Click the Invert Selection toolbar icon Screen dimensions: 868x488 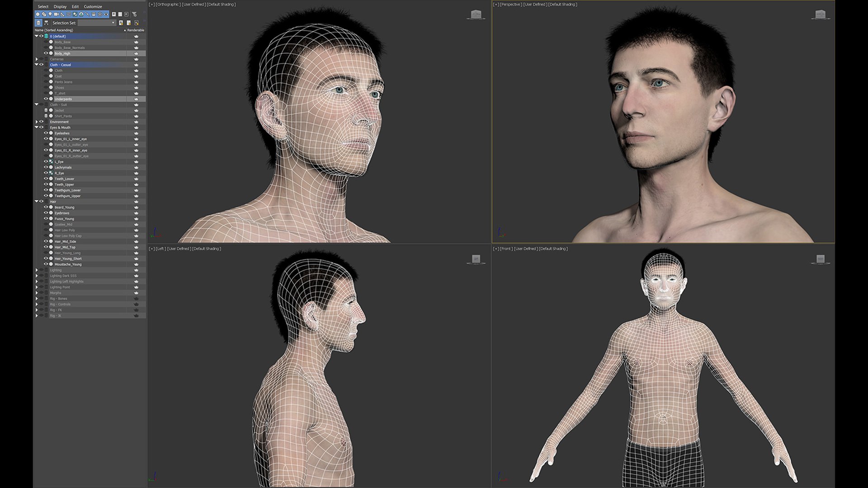(126, 14)
